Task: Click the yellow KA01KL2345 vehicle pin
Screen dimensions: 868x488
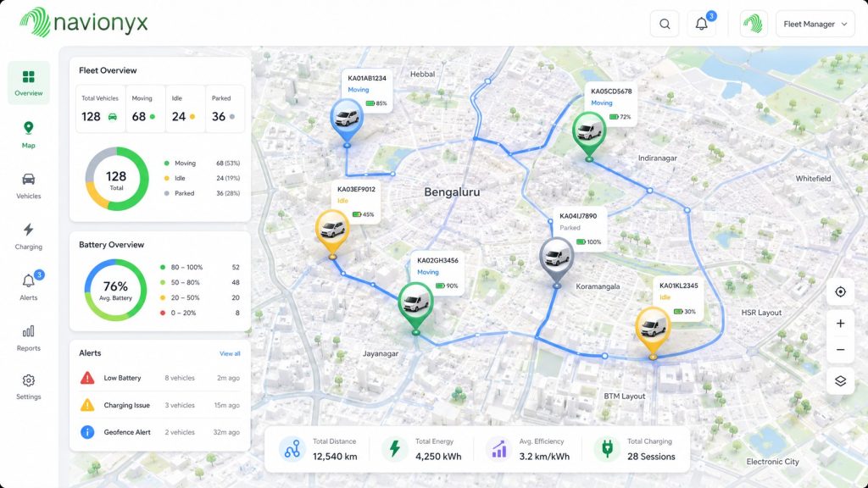Action: coord(654,331)
